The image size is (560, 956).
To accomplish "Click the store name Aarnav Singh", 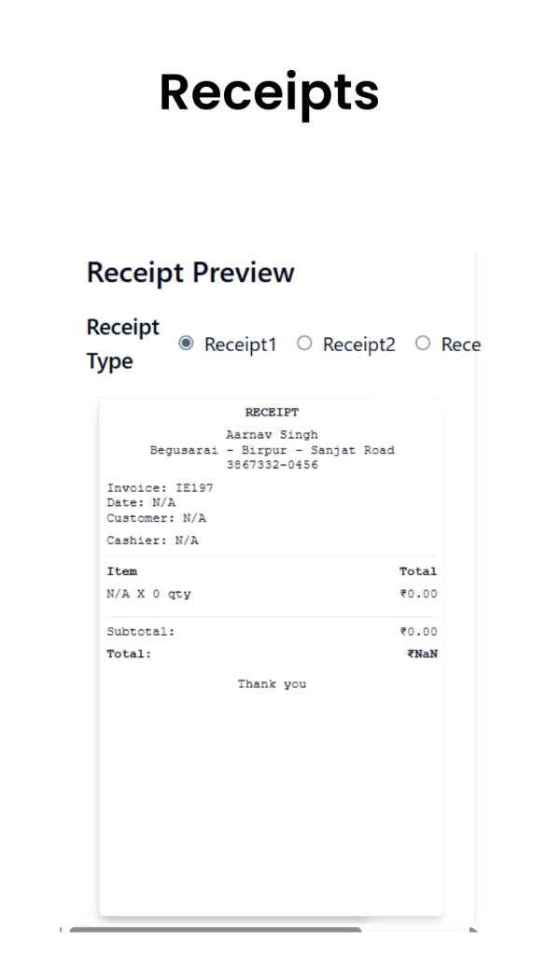I will (x=272, y=434).
